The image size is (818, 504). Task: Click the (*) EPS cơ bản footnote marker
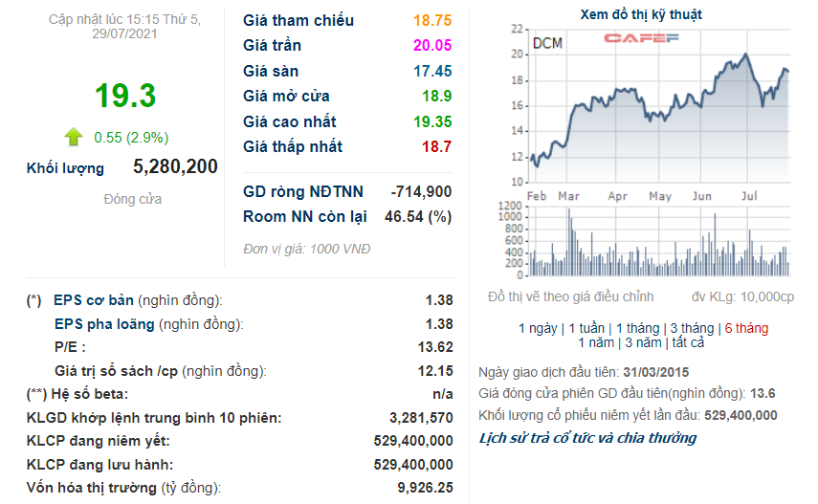coord(33,300)
